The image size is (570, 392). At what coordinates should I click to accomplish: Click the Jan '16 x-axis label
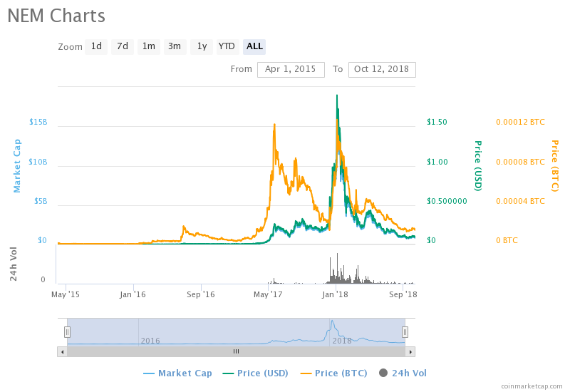tap(133, 294)
